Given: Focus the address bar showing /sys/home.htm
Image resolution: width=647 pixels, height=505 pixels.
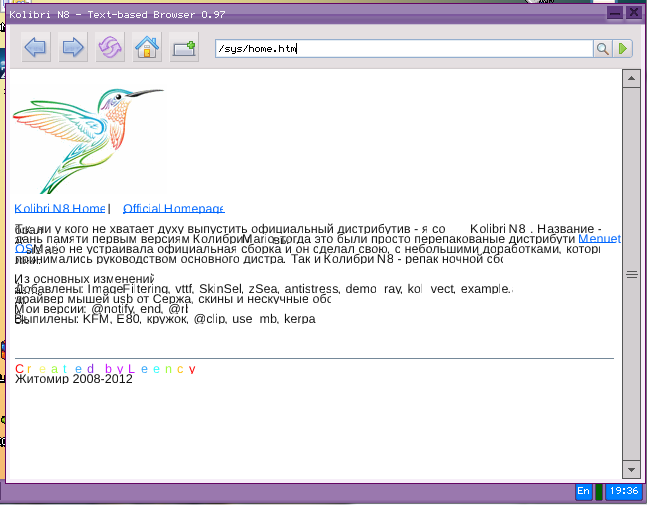Looking at the screenshot, I should click(400, 48).
